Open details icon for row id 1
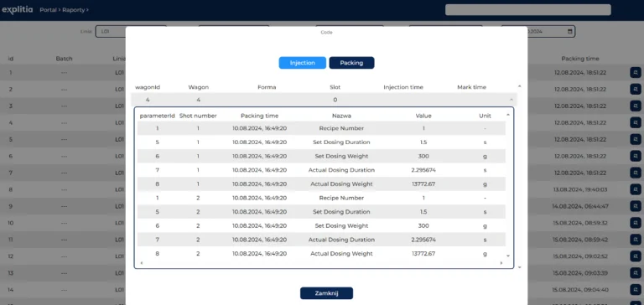This screenshot has height=305, width=644. click(x=635, y=73)
